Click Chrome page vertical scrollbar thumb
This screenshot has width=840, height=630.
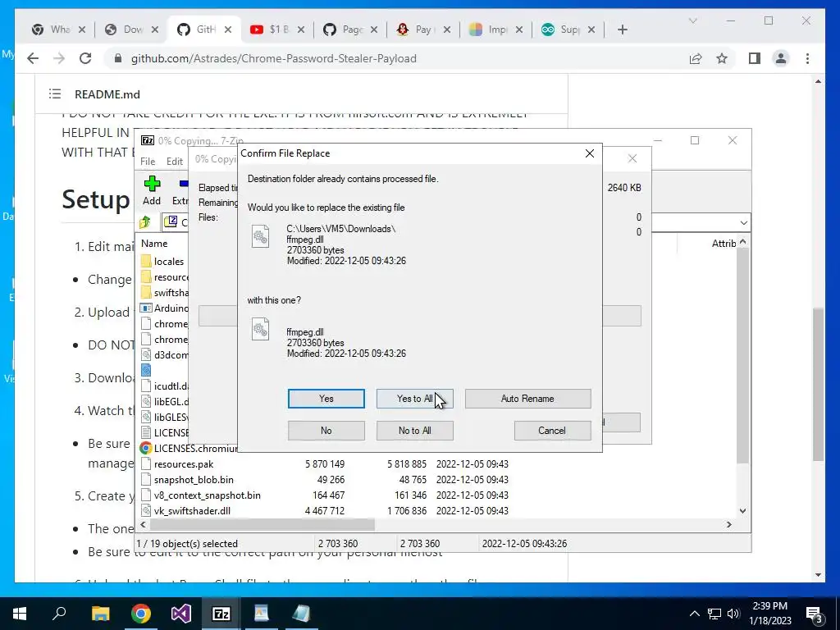tap(818, 384)
